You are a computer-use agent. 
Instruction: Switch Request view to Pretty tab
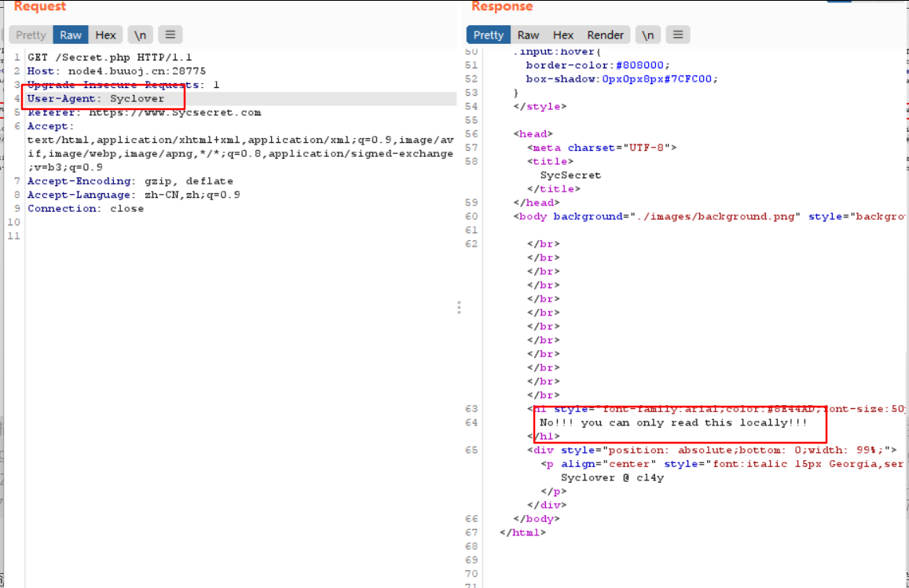(x=31, y=35)
